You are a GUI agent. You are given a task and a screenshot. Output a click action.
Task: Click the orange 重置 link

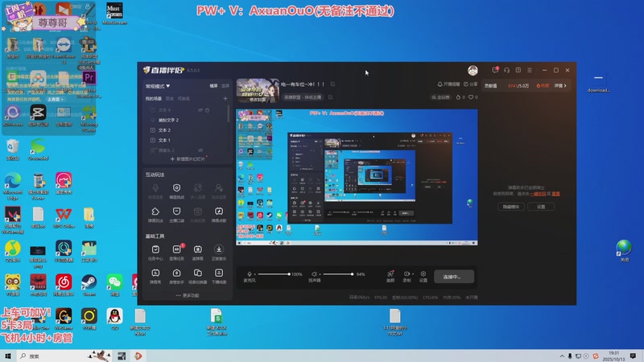point(555,194)
